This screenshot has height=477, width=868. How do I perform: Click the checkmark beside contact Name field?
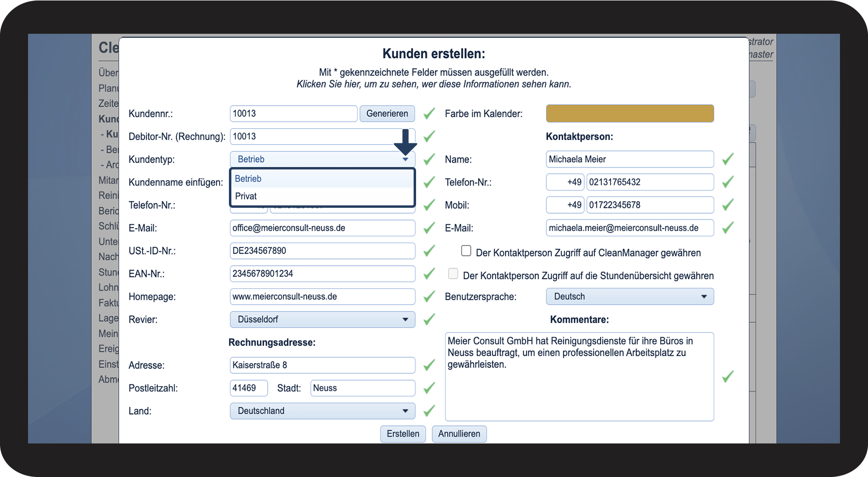coord(728,159)
